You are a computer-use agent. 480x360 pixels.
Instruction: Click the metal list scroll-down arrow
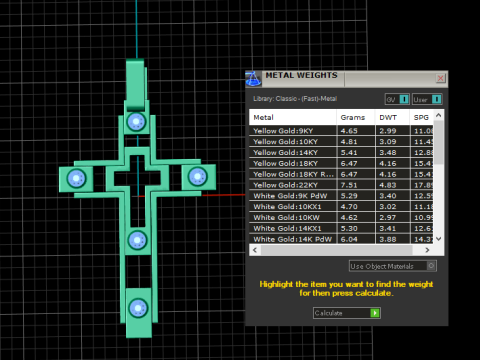pos(439,239)
